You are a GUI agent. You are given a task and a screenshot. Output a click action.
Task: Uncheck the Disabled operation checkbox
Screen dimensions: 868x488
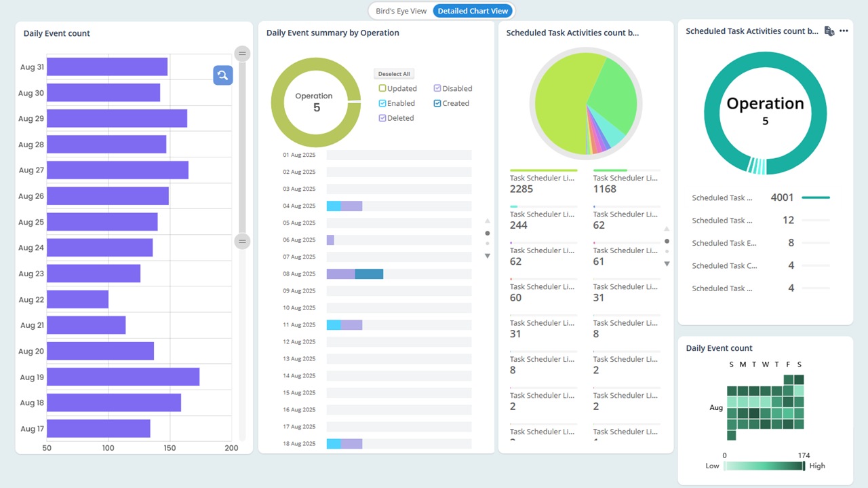point(437,88)
